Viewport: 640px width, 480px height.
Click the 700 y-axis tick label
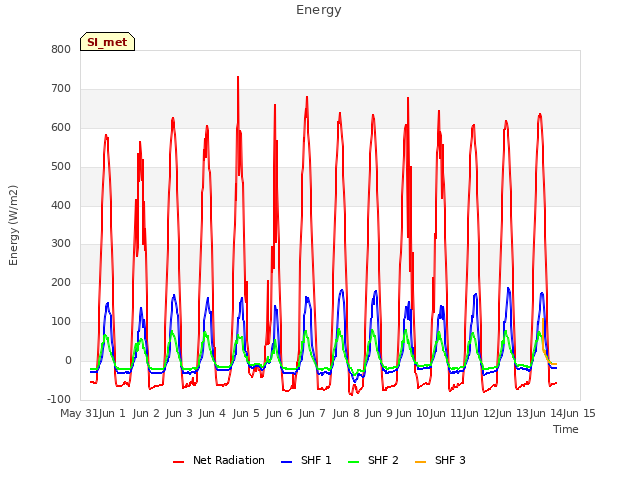click(61, 89)
